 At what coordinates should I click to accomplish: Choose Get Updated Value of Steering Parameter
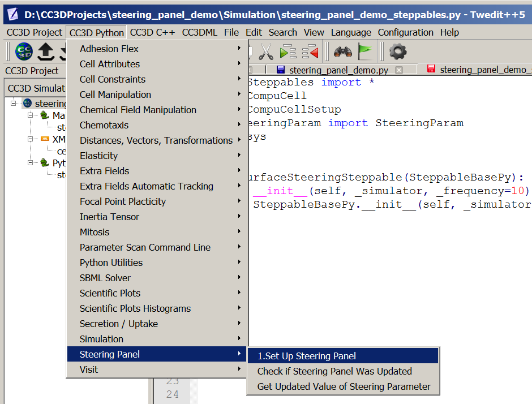[343, 386]
